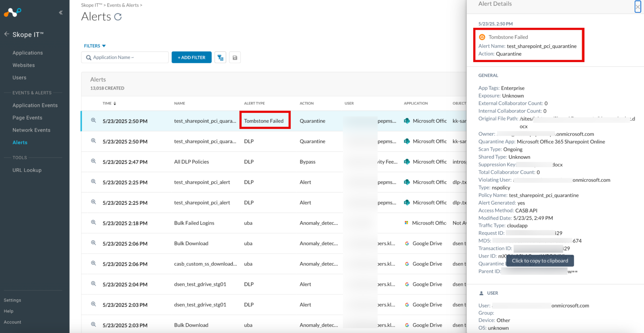Refresh the Alerts list
Viewport: 644px width, 333px height.
tap(118, 17)
